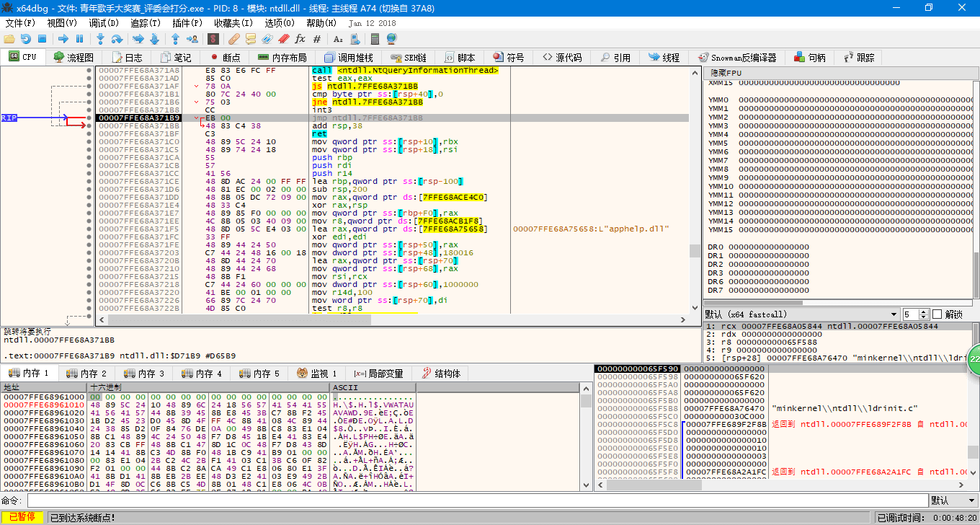Screen dimensions: 980x525
Task: Click the fx functions toolbar icon
Action: coord(300,39)
